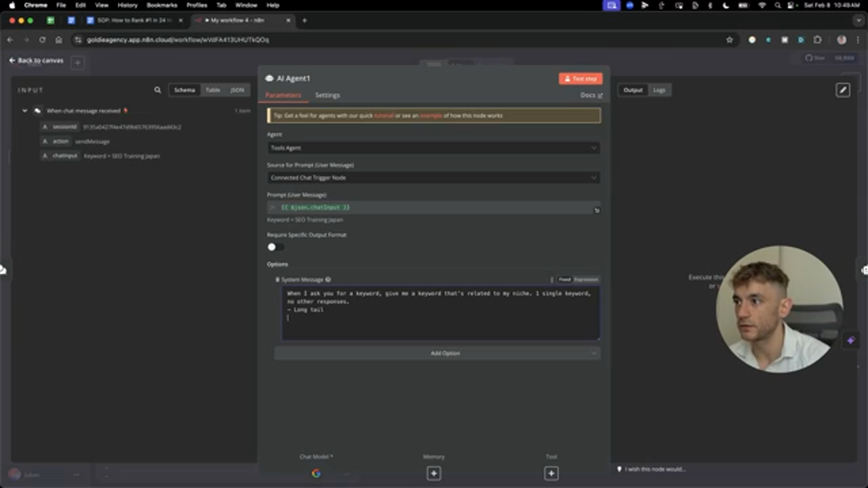Open the quick tutorial link in tip
This screenshot has width=868, height=488.
[384, 115]
